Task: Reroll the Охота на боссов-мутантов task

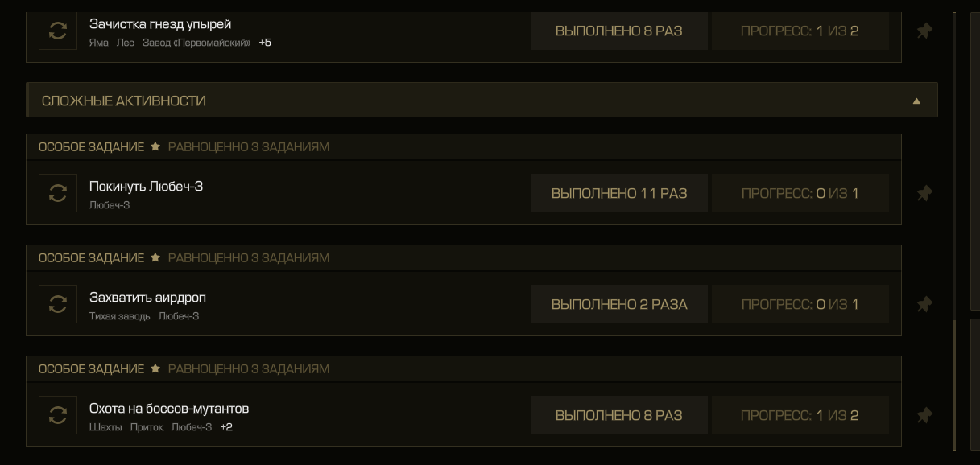Action: [58, 415]
